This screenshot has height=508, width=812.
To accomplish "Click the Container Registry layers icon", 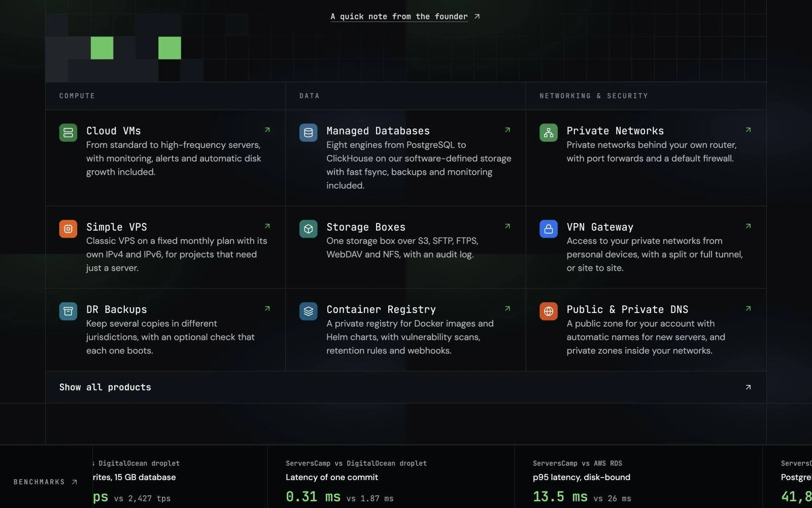I will click(x=308, y=311).
